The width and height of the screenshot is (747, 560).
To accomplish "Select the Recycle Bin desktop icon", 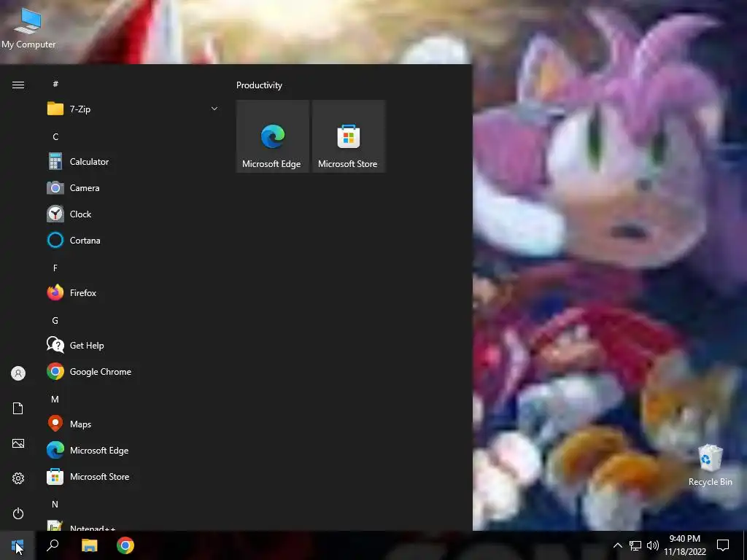I will [710, 465].
